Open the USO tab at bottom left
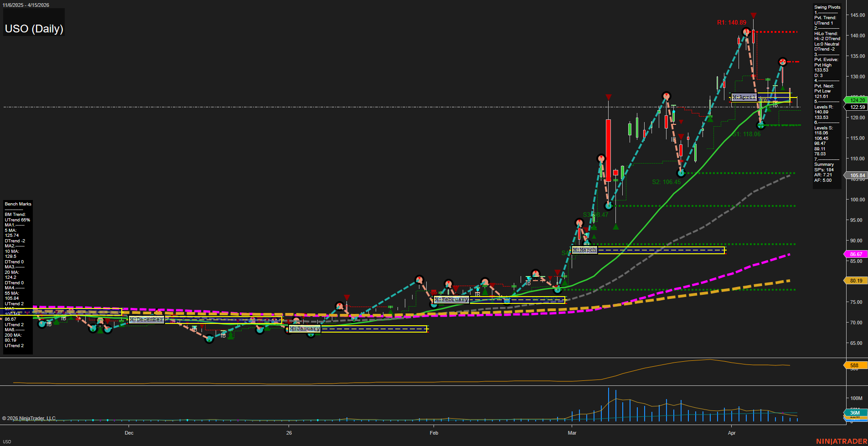This screenshot has height=446, width=868. (x=7, y=441)
